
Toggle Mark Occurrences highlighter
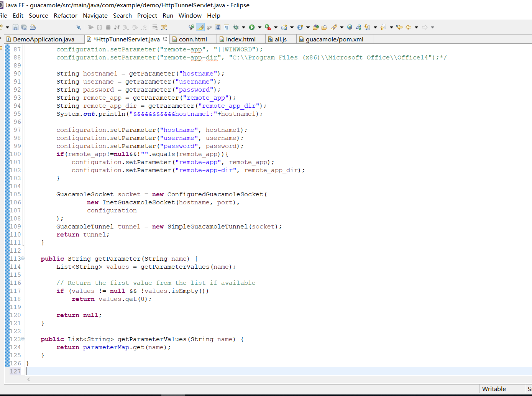[200, 27]
